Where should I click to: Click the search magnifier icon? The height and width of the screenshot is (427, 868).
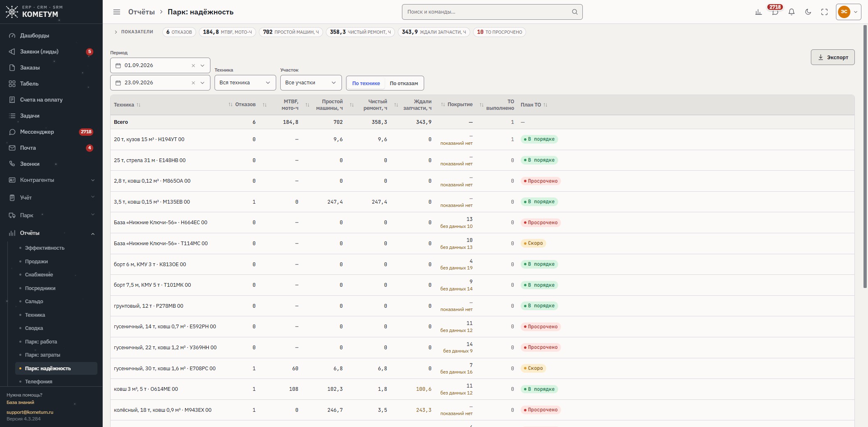point(575,12)
